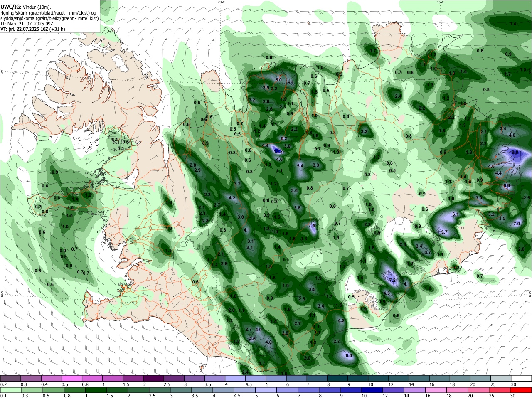Screen dimensions: 532x399
Task: Click the 3.6 precipitation value
Action: tap(294, 190)
